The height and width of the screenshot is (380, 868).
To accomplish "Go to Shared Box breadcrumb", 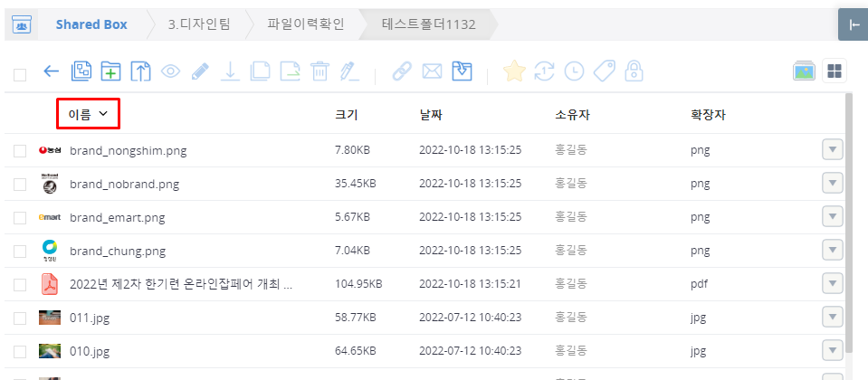I will coord(91,25).
